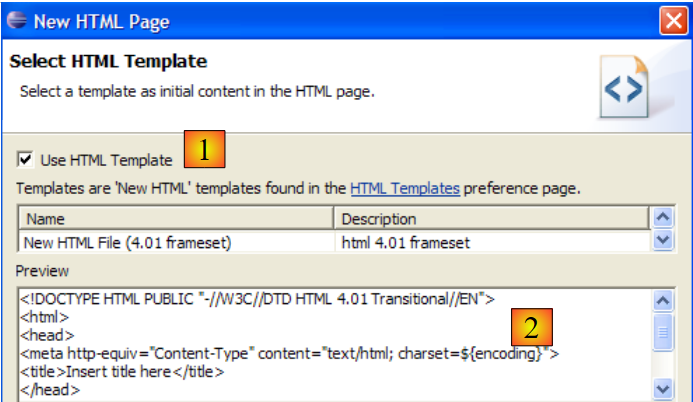
Task: Click the Eclipse icon in the title bar
Action: coord(16,20)
